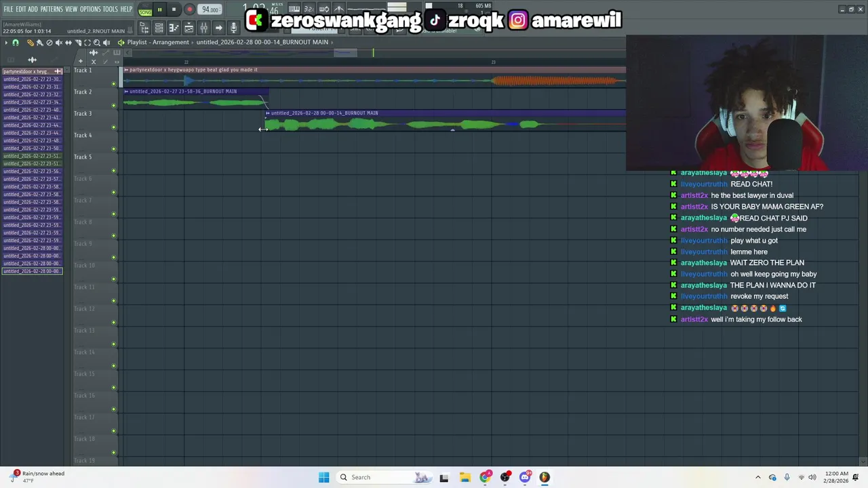The height and width of the screenshot is (488, 868).
Task: Stop playback with the stop button
Action: click(x=174, y=9)
